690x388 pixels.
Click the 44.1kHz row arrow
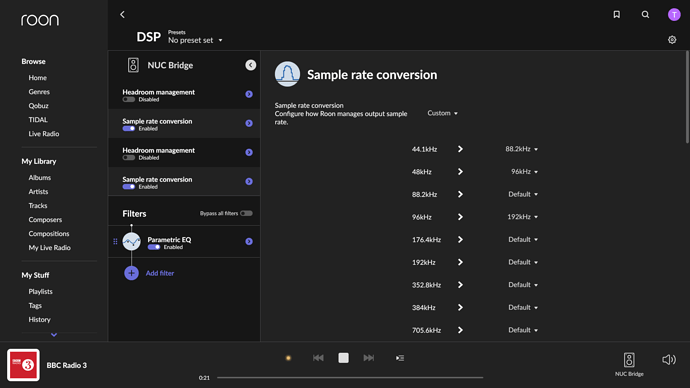coord(460,149)
